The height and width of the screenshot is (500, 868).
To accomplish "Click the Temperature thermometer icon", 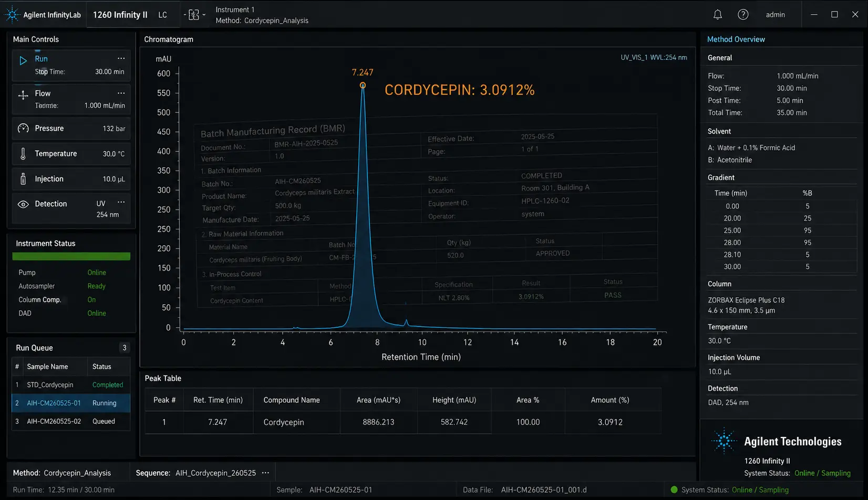I will (23, 154).
